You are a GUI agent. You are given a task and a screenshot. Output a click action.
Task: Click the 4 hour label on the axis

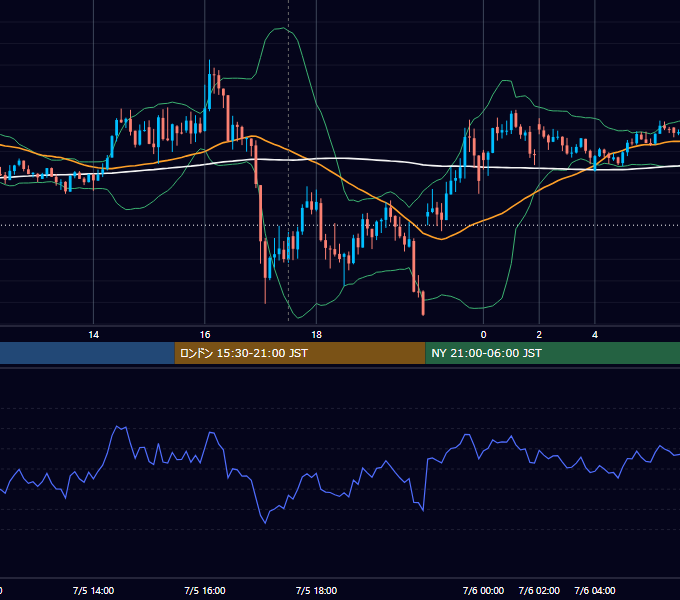pos(595,335)
